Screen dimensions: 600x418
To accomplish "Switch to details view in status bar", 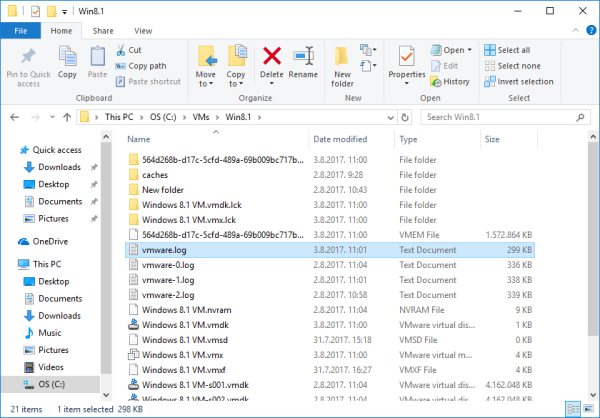I will point(572,409).
